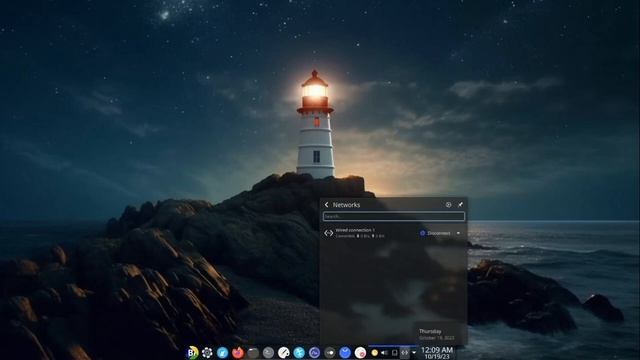Toggle the network tray icon
640x360 pixels.
(404, 353)
